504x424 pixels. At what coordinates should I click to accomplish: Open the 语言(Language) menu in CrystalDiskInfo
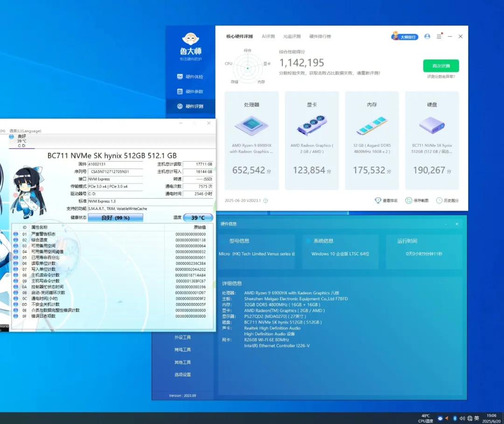pyautogui.click(x=25, y=131)
